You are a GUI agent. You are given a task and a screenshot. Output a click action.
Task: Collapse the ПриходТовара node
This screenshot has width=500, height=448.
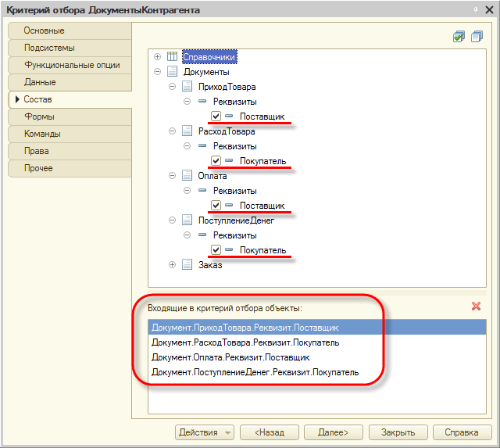tap(172, 87)
